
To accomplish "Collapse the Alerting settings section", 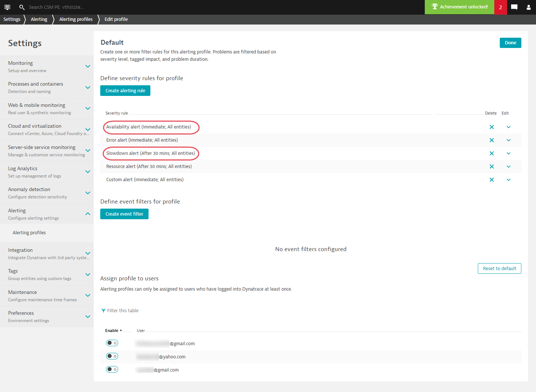I will click(x=88, y=214).
